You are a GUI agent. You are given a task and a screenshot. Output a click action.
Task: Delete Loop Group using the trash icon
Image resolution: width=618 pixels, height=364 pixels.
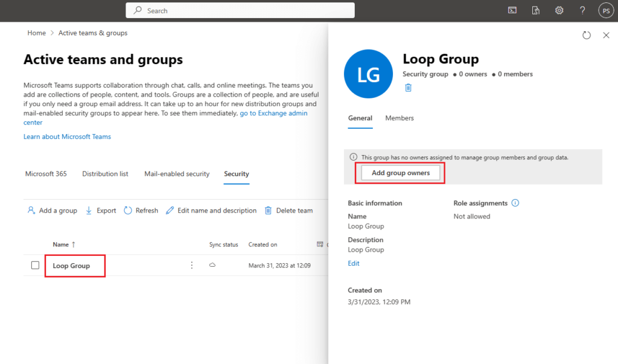tap(409, 88)
